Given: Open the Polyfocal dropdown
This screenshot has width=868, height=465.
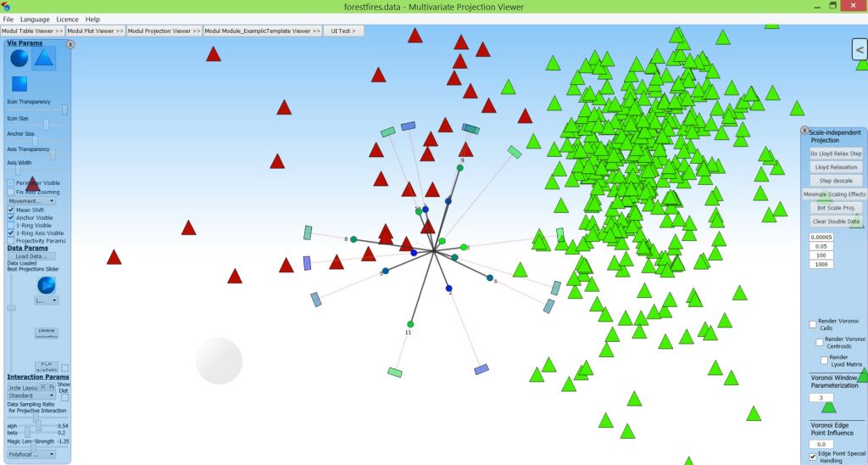Looking at the screenshot, I should [31, 454].
